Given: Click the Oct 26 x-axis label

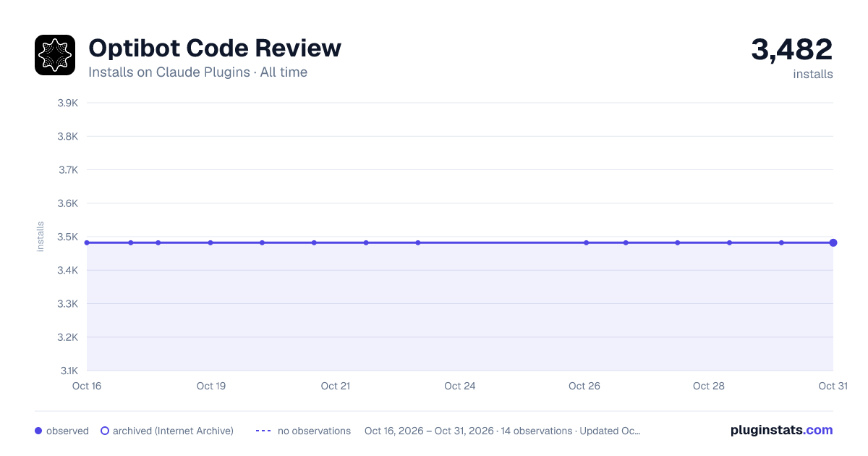Looking at the screenshot, I should tap(584, 386).
